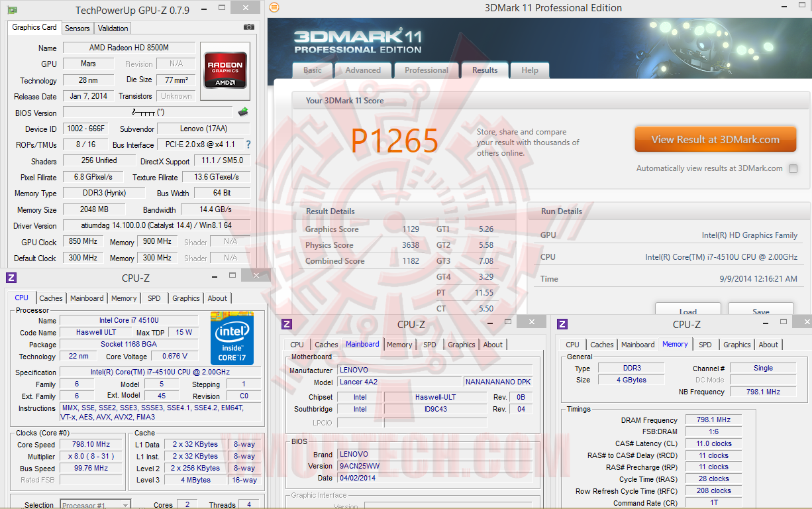812x509 pixels.
Task: Click the Load button in 3DMark
Action: (688, 310)
